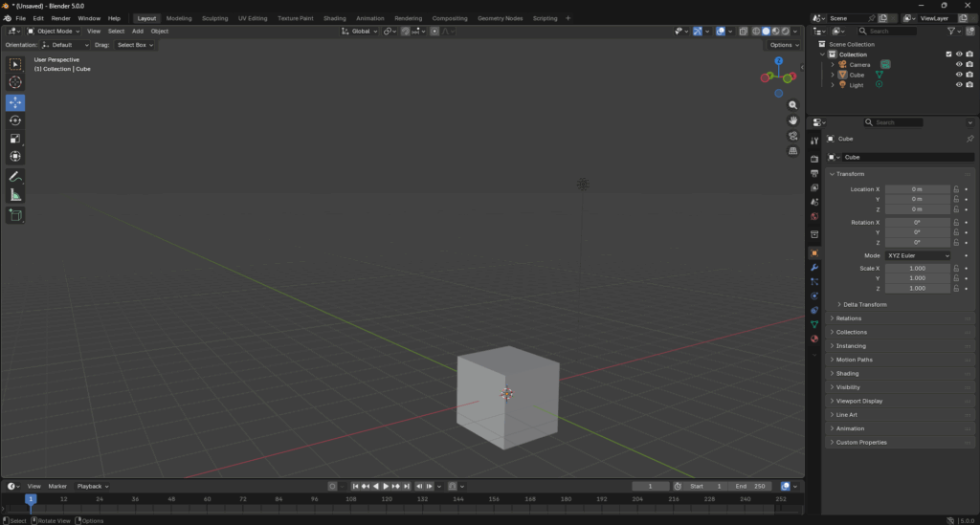
Task: Open the Object Mode dropdown
Action: click(55, 32)
